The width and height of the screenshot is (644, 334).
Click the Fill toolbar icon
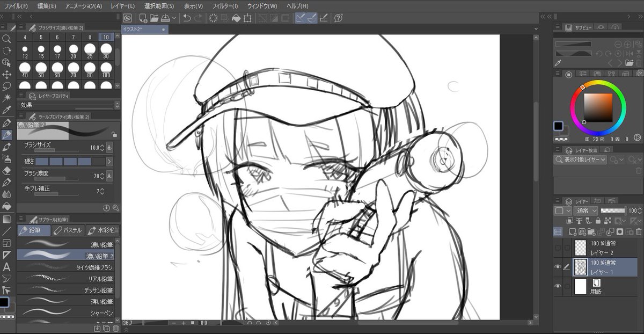pyautogui.click(x=236, y=18)
